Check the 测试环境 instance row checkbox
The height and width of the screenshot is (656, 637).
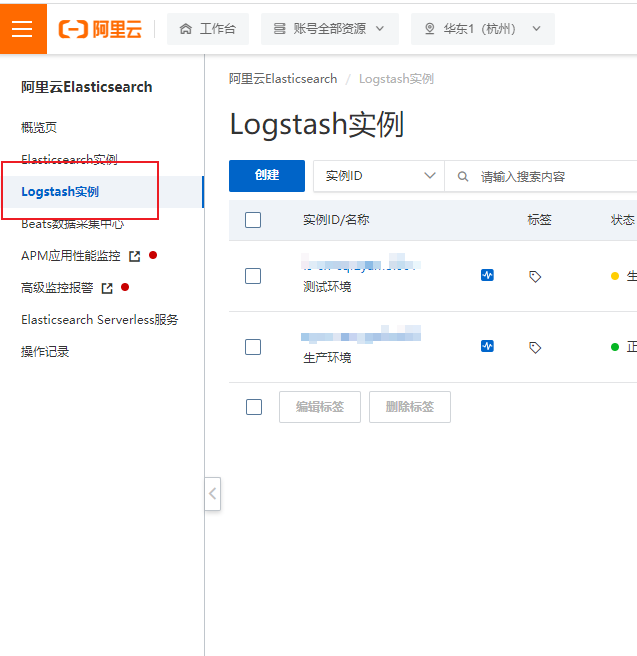point(253,276)
